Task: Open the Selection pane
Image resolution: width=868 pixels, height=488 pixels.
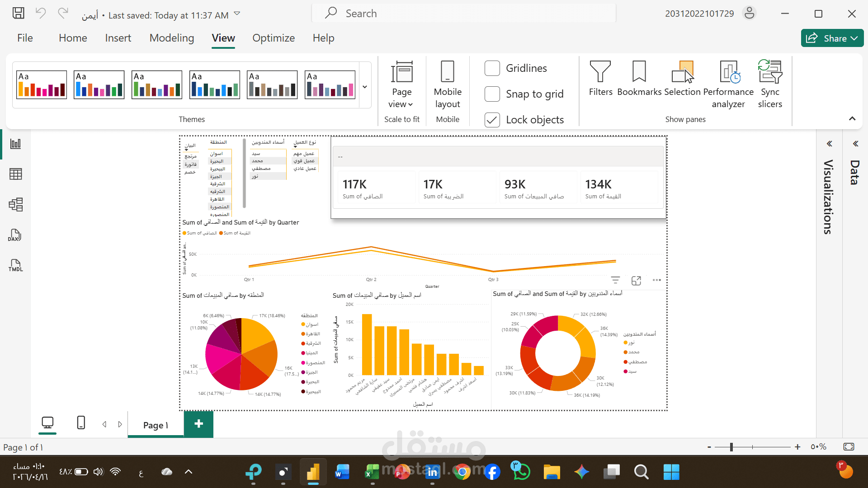Action: click(682, 79)
